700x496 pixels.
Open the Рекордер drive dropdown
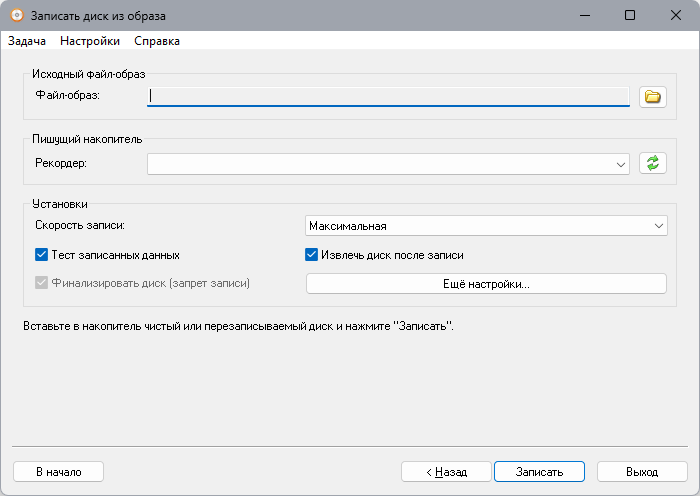388,164
